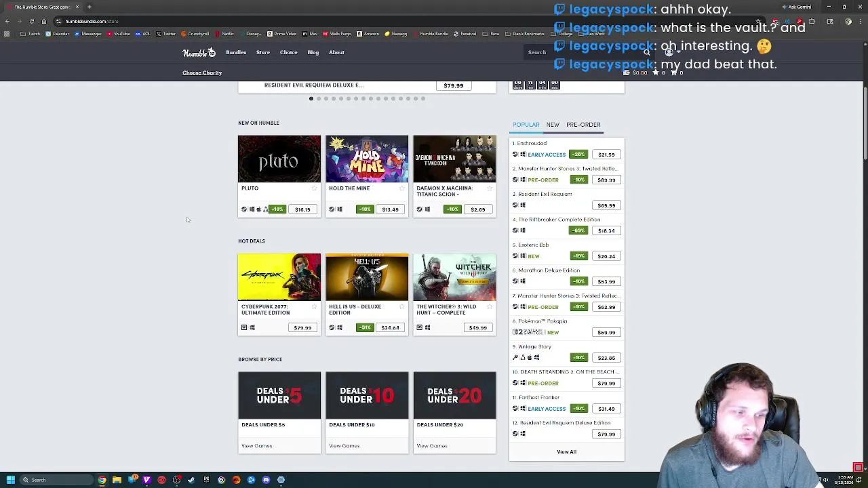Image resolution: width=868 pixels, height=488 pixels.
Task: Click the humblebundle.com address bar
Action: pos(407,21)
